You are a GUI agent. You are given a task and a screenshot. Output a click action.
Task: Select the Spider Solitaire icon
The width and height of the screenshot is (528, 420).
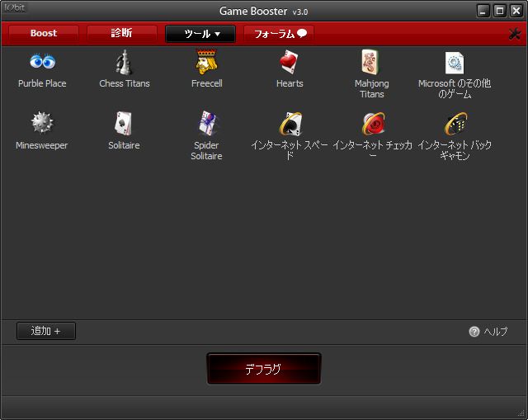207,123
